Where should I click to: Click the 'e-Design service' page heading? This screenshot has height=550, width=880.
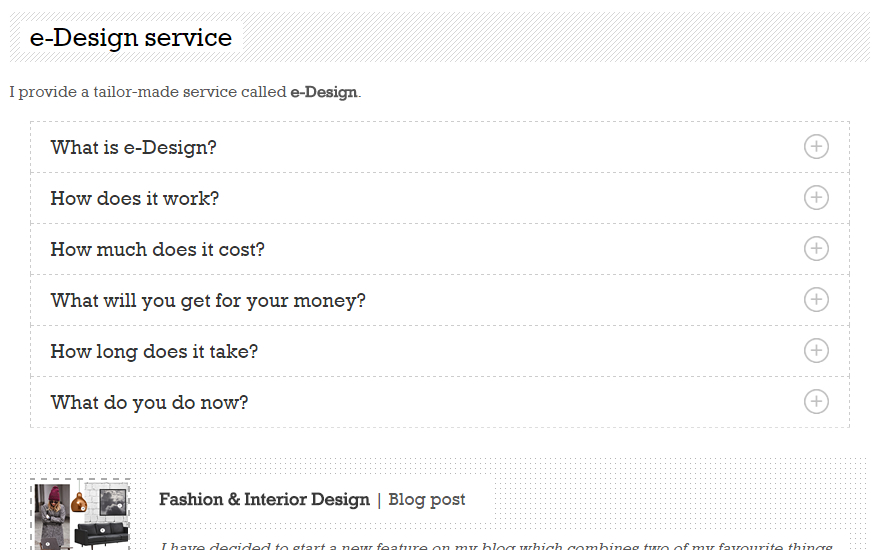(131, 38)
